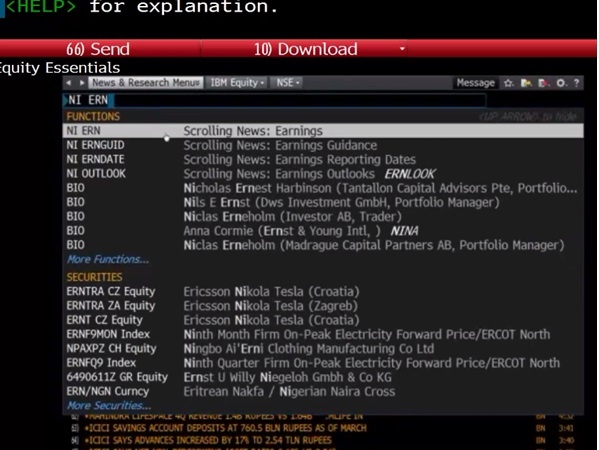Viewport: 599px width, 450px height.
Task: Open the help question mark icon
Action: (x=576, y=83)
